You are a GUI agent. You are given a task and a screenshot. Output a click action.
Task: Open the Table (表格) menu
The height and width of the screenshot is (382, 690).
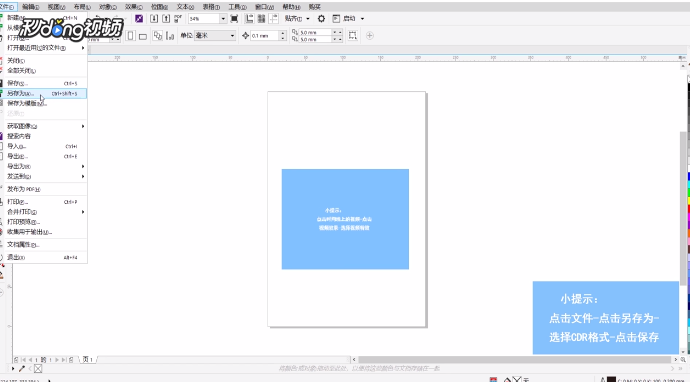click(x=211, y=7)
